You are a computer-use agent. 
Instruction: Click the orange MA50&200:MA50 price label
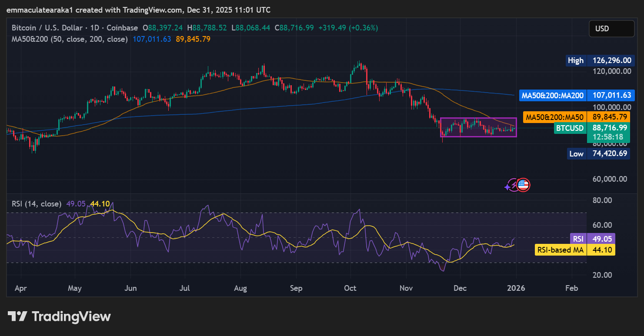pyautogui.click(x=555, y=117)
